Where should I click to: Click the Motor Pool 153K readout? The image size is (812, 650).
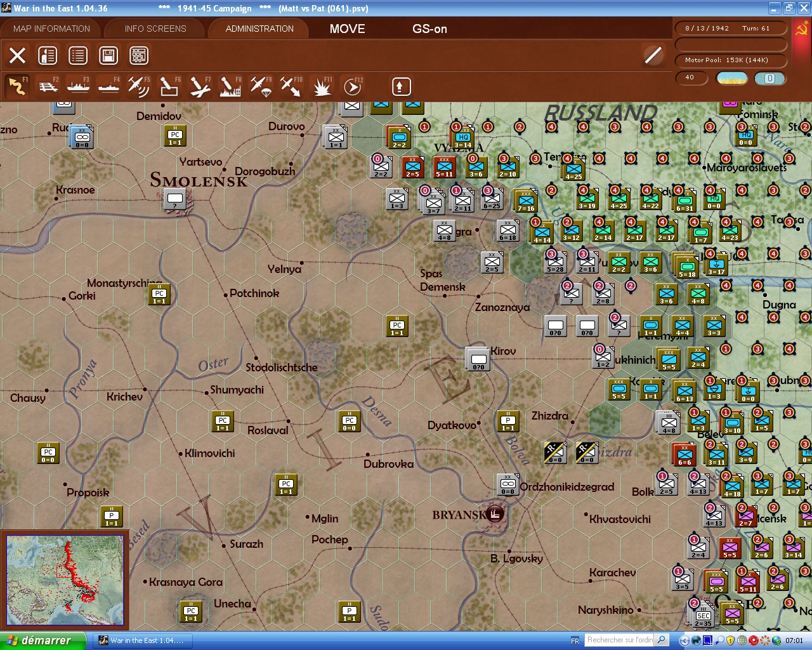[731, 60]
